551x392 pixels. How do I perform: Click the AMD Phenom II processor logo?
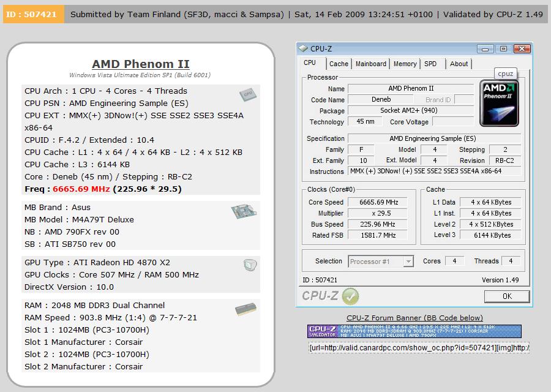(499, 103)
